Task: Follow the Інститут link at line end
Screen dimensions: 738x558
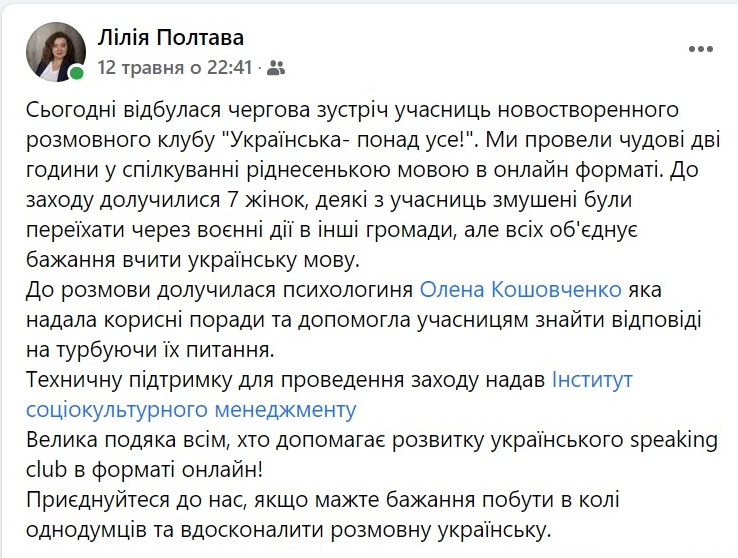Action: (x=592, y=380)
